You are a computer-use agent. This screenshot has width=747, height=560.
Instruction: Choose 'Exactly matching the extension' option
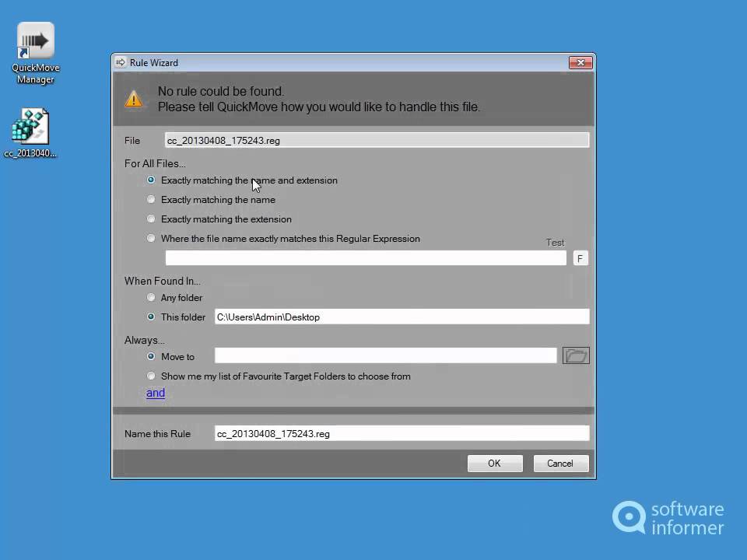pyautogui.click(x=151, y=219)
